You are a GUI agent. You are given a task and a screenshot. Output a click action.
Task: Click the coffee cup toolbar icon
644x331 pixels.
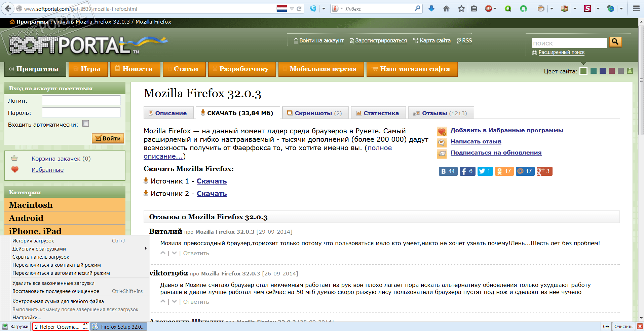(x=541, y=8)
